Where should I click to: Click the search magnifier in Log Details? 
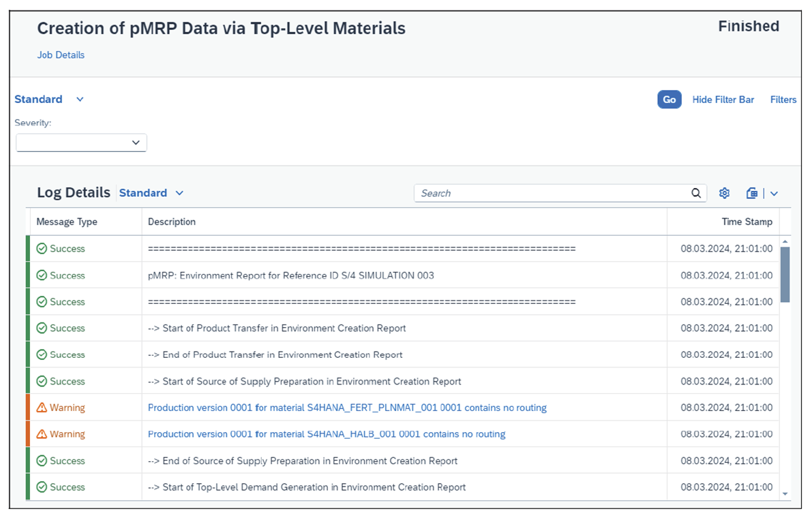click(x=695, y=193)
